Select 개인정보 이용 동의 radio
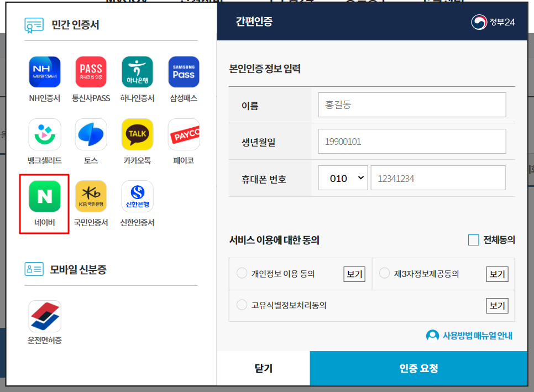Viewport: 534px width, 392px height. (x=242, y=273)
